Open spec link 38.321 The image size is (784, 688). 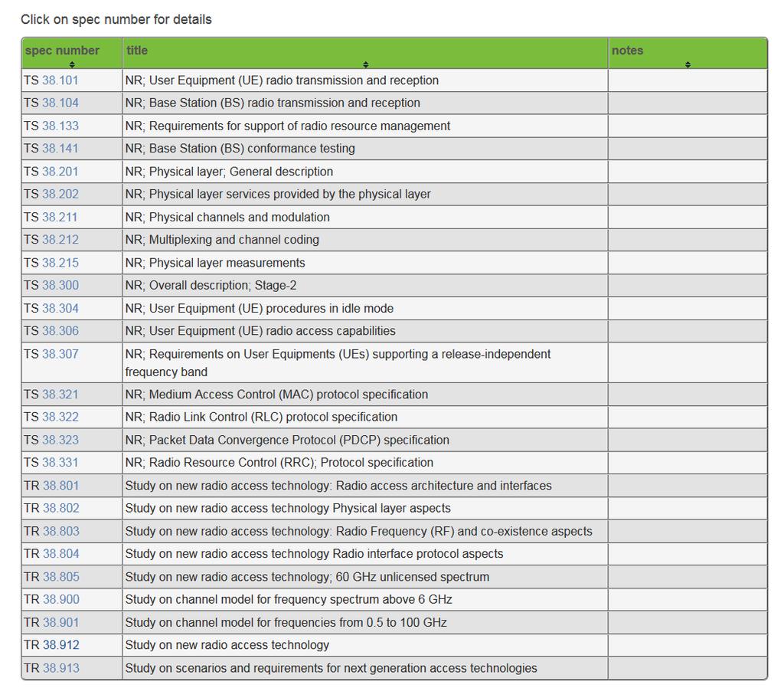click(60, 394)
